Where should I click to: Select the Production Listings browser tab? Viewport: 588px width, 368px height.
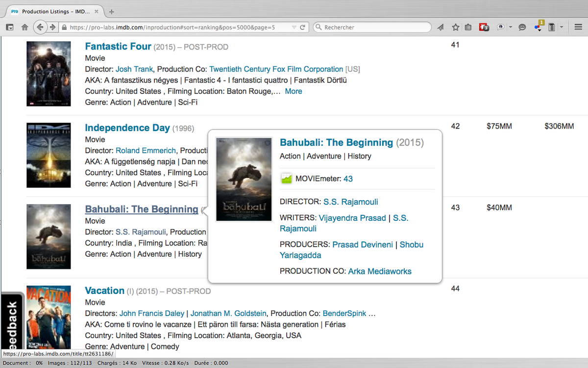pos(54,11)
